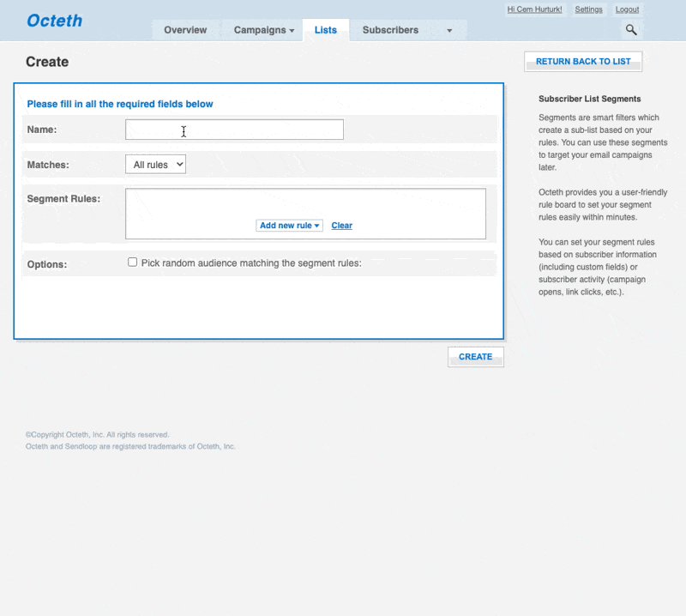
Task: Open the Subscribers tab
Action: tap(390, 30)
